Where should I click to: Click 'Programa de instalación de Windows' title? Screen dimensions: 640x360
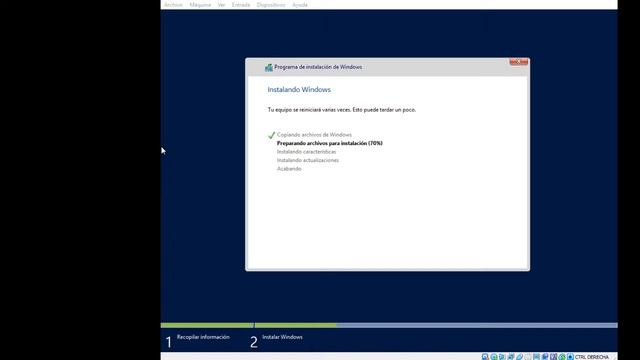pos(318,67)
